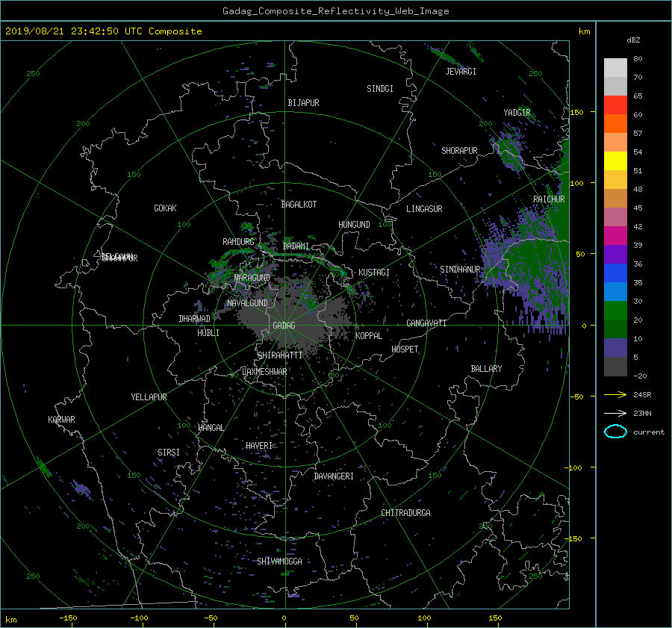The width and height of the screenshot is (672, 628).
Task: Click the cyan 'current' ellipse legend icon
Action: click(615, 432)
